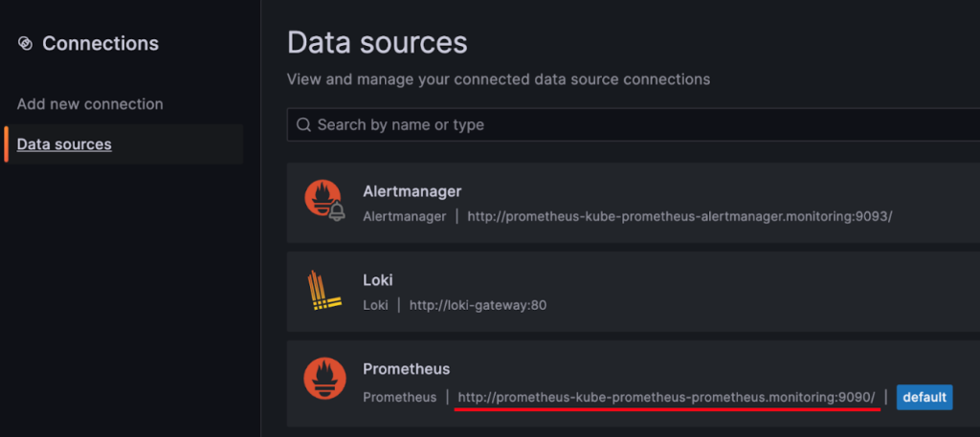The height and width of the screenshot is (437, 980).
Task: Select Data sources in the sidebar
Action: 64,144
